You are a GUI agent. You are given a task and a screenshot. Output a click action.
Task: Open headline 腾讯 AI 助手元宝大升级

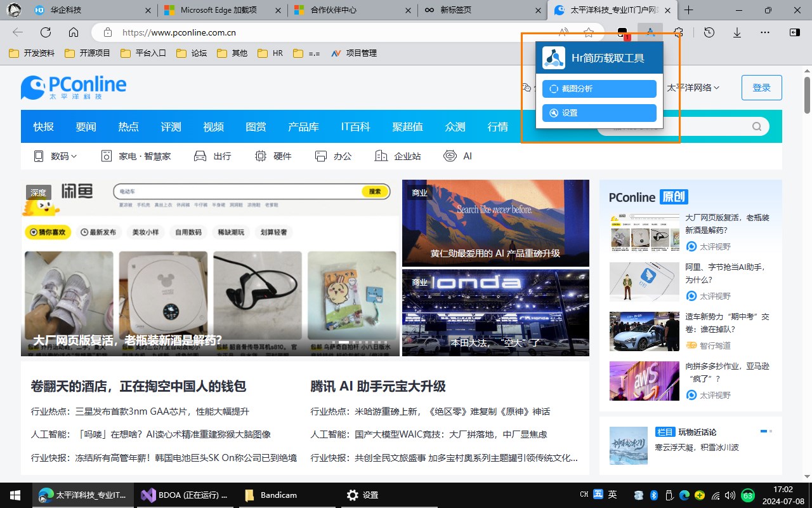[378, 386]
